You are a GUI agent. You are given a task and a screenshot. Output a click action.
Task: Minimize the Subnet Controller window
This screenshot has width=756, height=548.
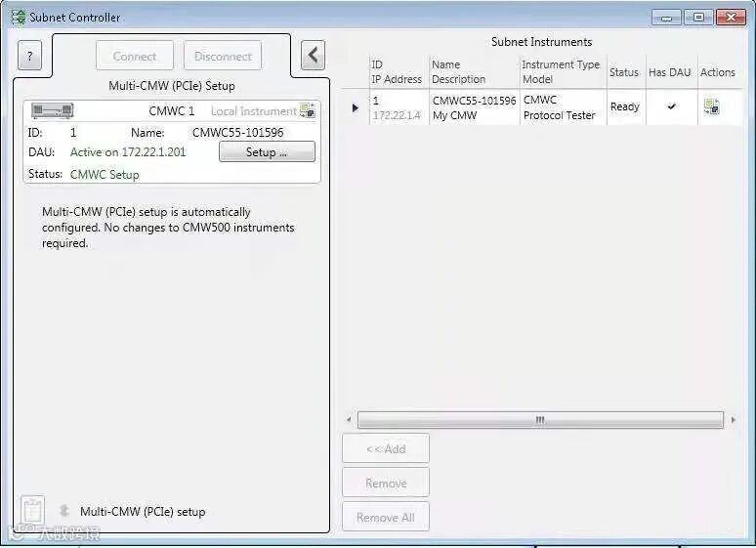point(666,18)
